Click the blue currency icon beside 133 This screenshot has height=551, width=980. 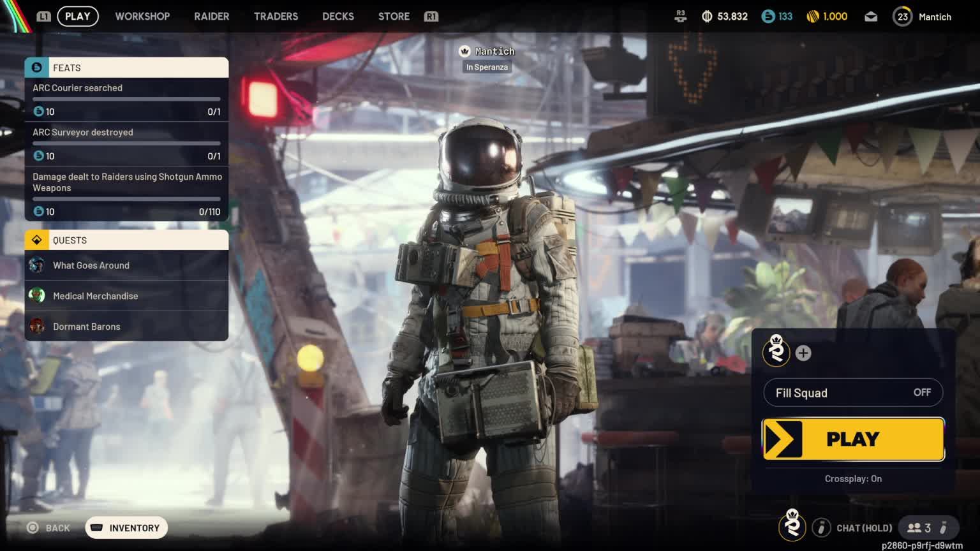tap(768, 17)
